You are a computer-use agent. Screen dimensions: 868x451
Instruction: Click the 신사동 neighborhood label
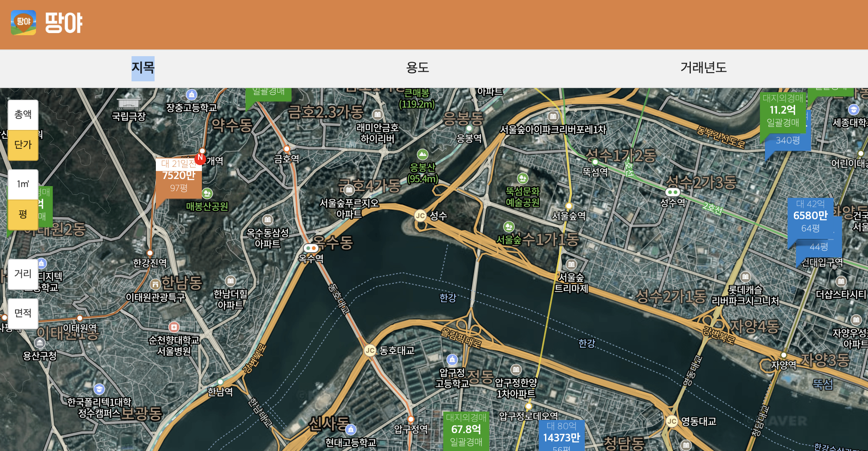[329, 424]
